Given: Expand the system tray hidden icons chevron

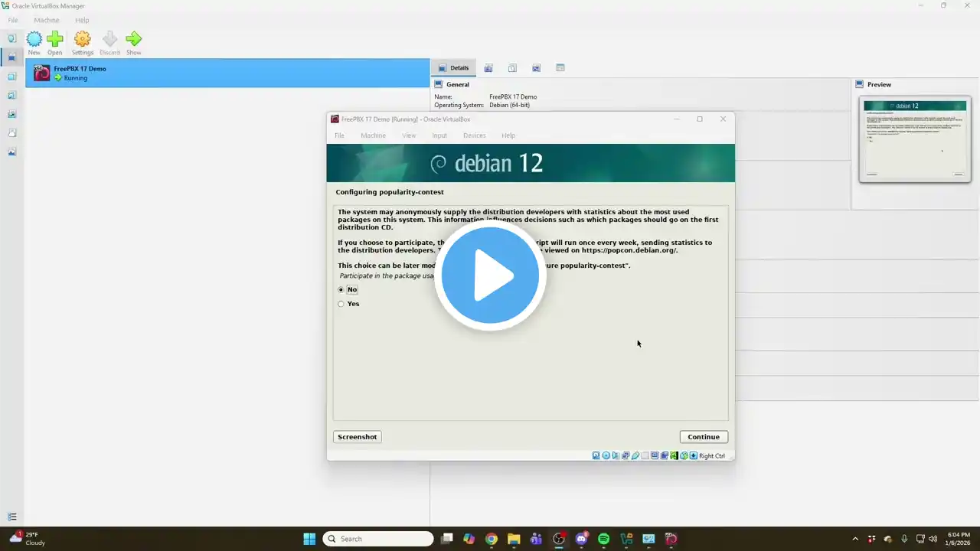Looking at the screenshot, I should tap(855, 539).
